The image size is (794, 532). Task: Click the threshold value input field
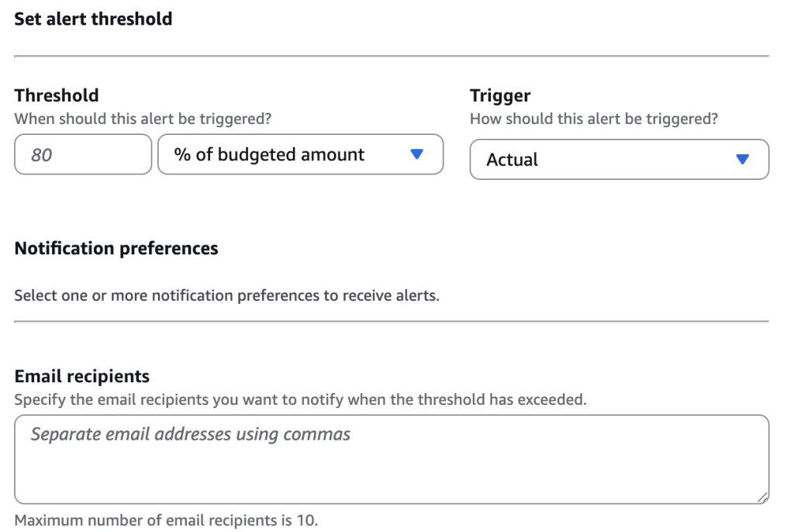pos(83,154)
